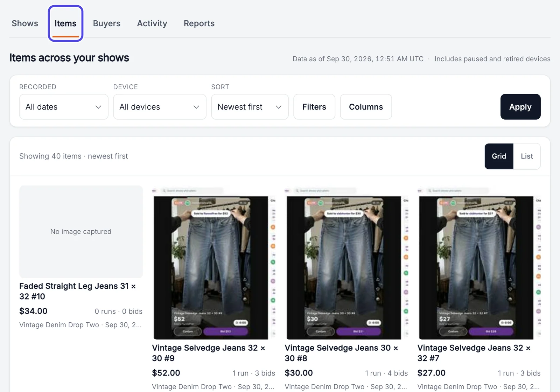560x392 pixels.
Task: Switch to List view
Action: click(527, 156)
